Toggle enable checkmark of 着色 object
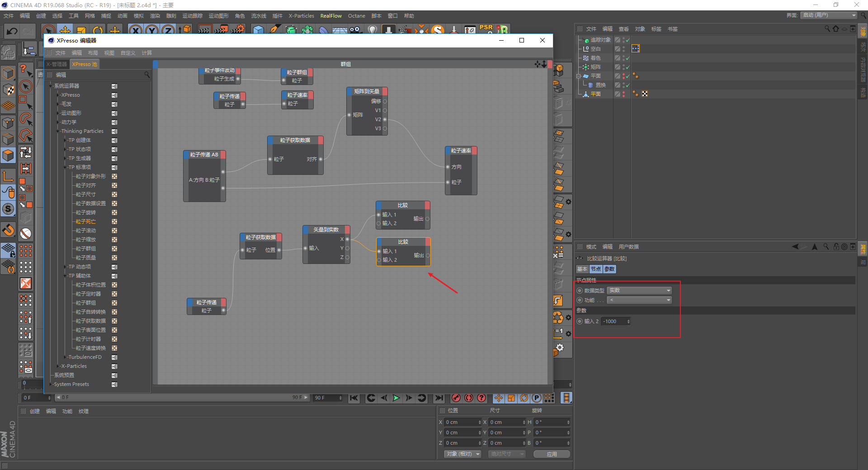Screen dimensions: 868x470 point(627,58)
